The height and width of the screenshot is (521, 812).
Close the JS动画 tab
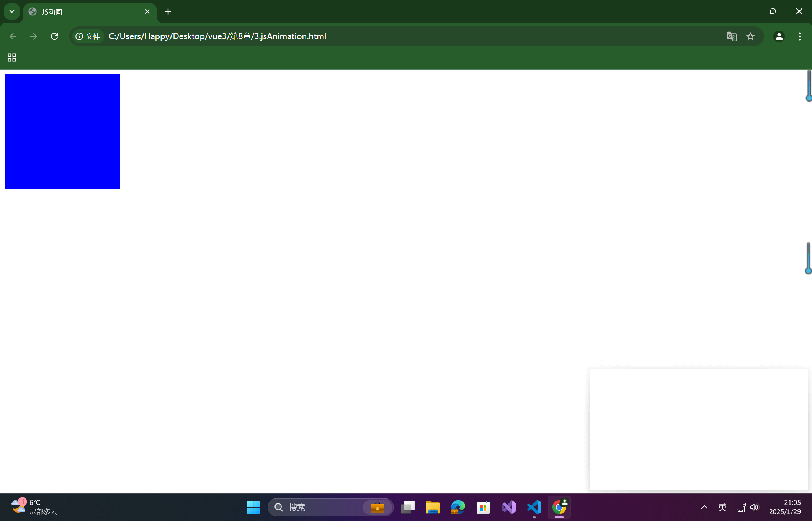point(147,11)
